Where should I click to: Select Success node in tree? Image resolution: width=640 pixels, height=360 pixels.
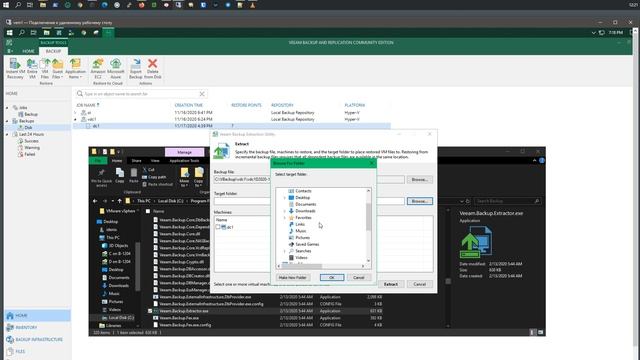[x=29, y=141]
